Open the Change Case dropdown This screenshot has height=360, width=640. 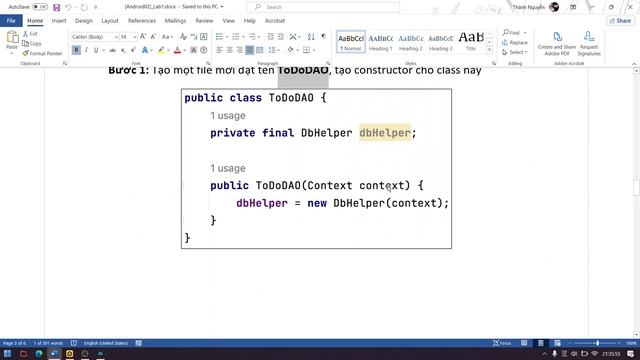click(167, 37)
